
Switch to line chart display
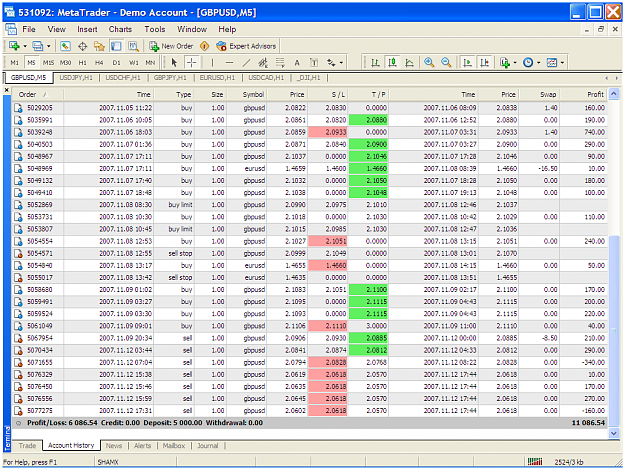(x=409, y=63)
